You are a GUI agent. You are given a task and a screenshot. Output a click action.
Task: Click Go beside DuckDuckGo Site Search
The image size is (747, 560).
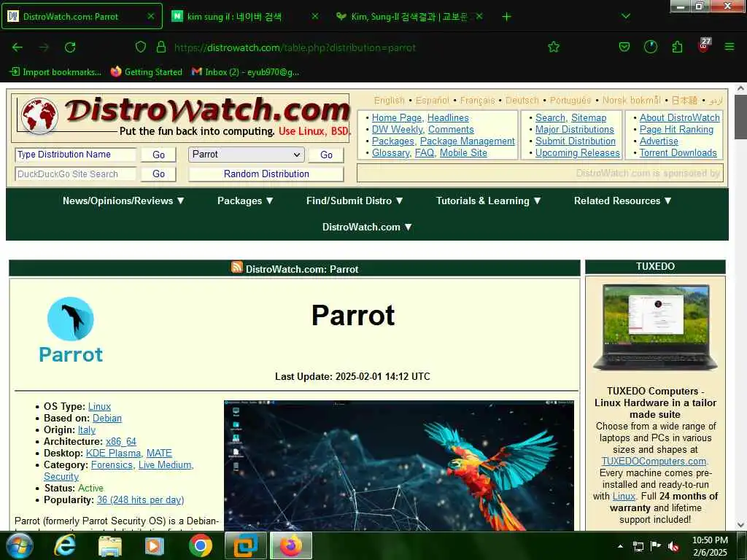(158, 174)
